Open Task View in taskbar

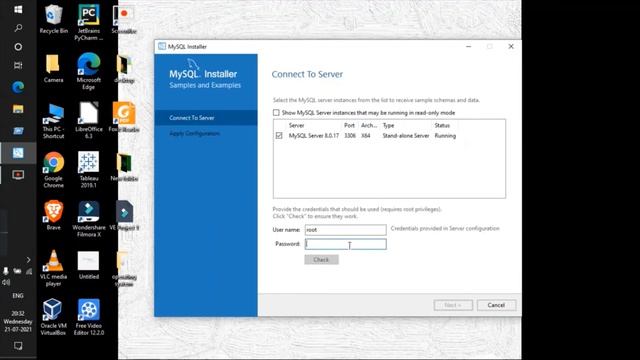(18, 65)
